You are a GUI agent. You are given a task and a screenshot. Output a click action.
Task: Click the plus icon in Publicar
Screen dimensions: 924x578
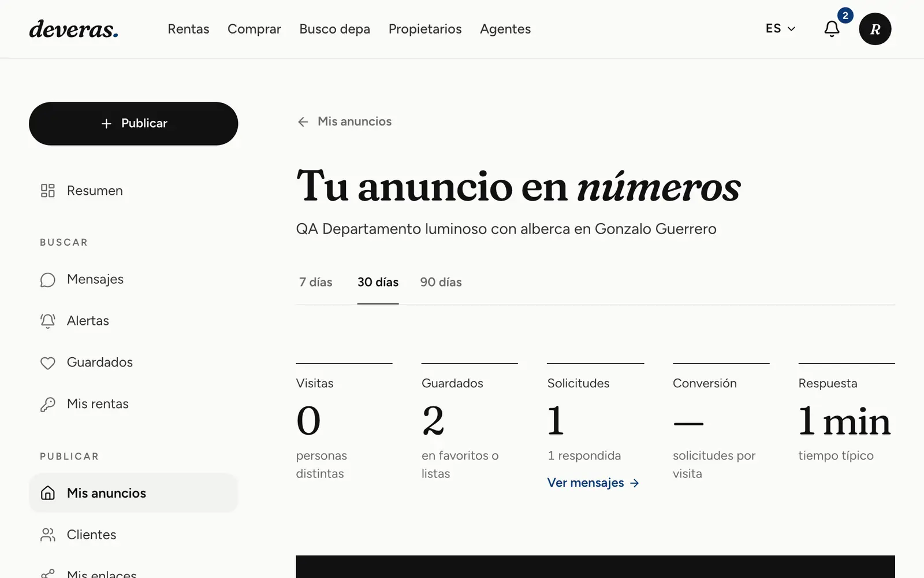click(x=106, y=124)
